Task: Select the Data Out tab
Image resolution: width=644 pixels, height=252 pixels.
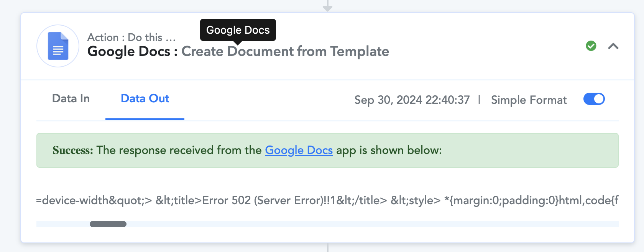Action: tap(145, 99)
